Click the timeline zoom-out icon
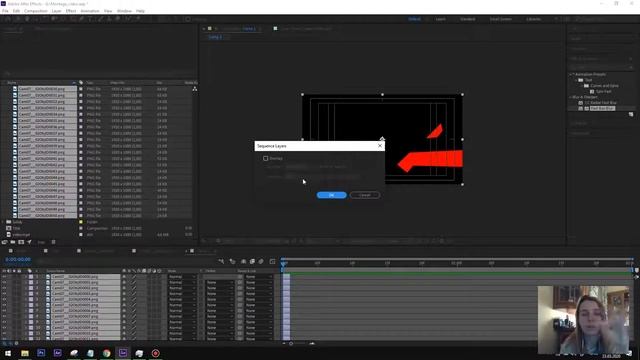Image resolution: width=640 pixels, height=360 pixels. 284,344
